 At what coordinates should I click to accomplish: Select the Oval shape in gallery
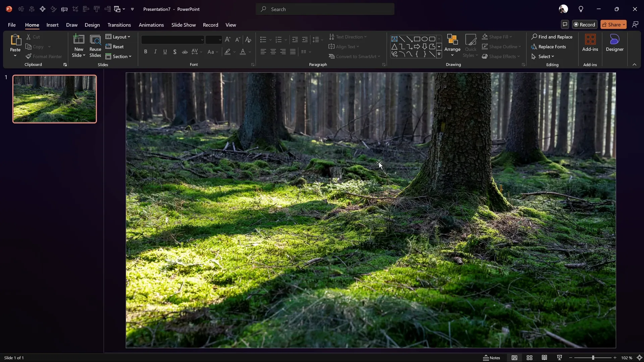[x=425, y=39]
